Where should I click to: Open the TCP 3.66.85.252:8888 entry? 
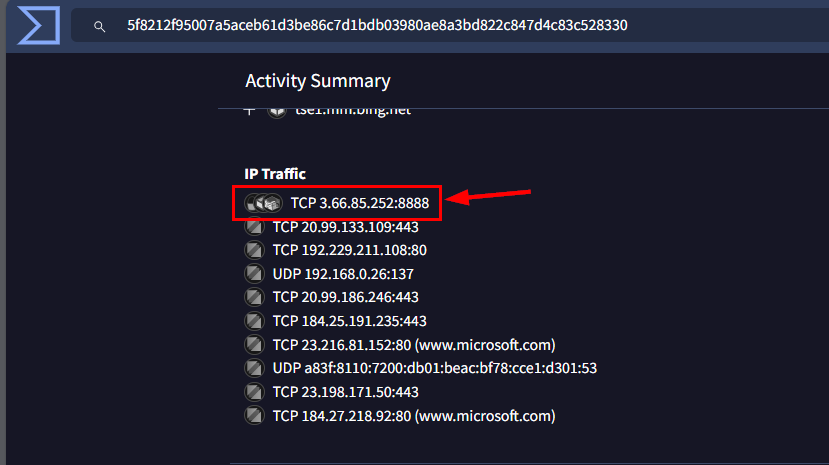point(359,204)
